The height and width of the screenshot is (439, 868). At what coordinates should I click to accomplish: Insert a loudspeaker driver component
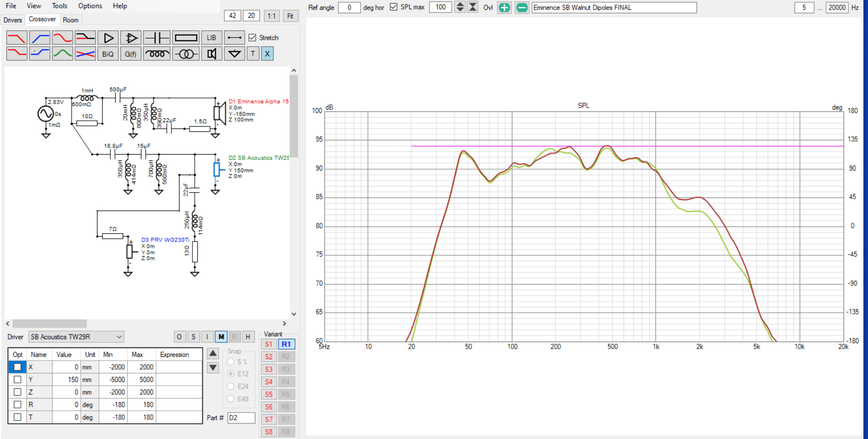coord(212,54)
